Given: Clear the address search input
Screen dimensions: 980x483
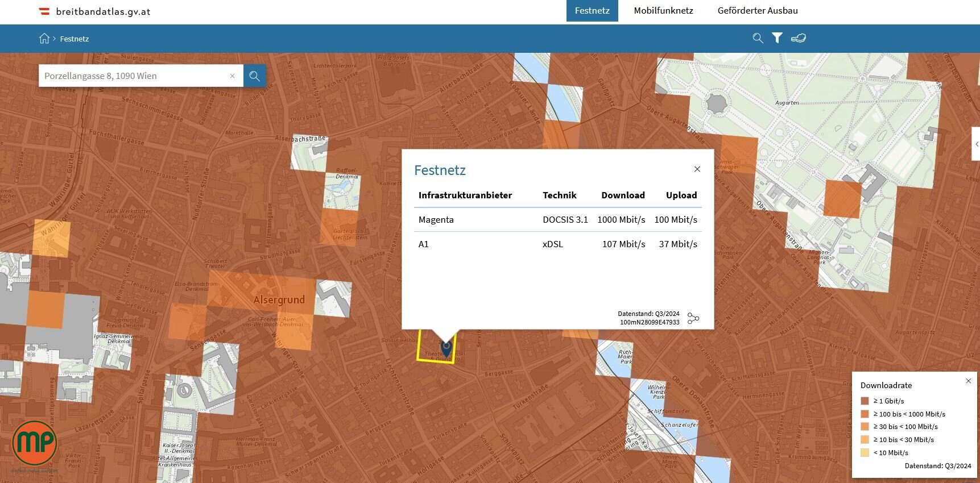Looking at the screenshot, I should tap(232, 76).
